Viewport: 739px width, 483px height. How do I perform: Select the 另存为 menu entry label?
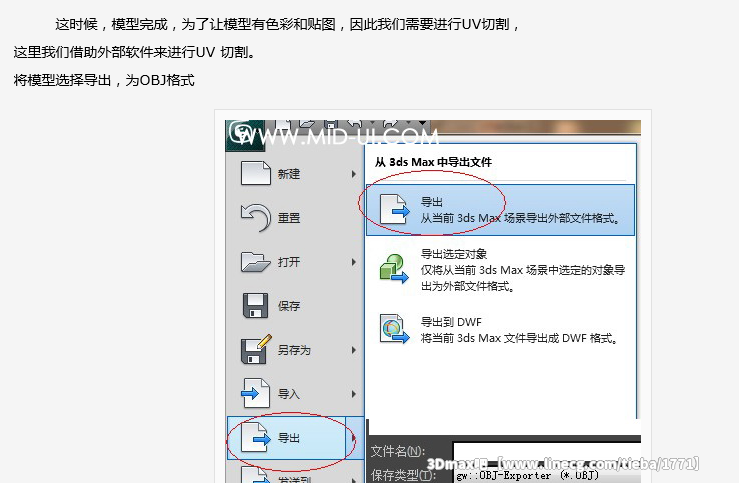[x=294, y=350]
